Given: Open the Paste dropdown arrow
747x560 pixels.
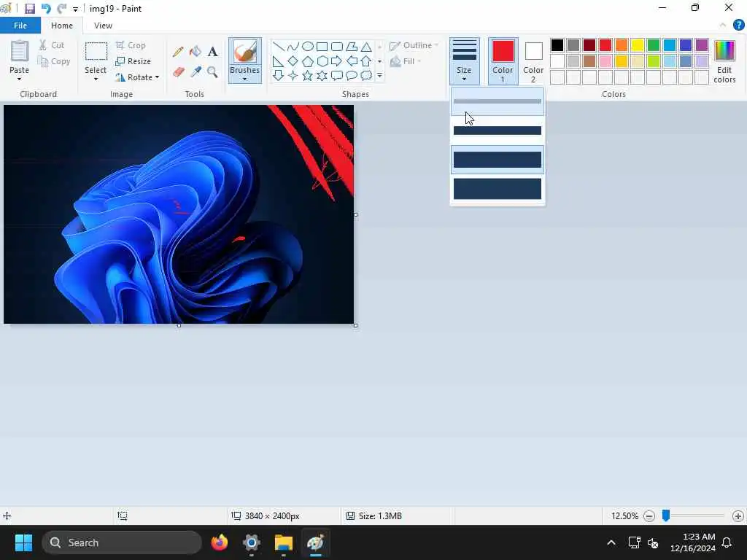Looking at the screenshot, I should coord(19,79).
